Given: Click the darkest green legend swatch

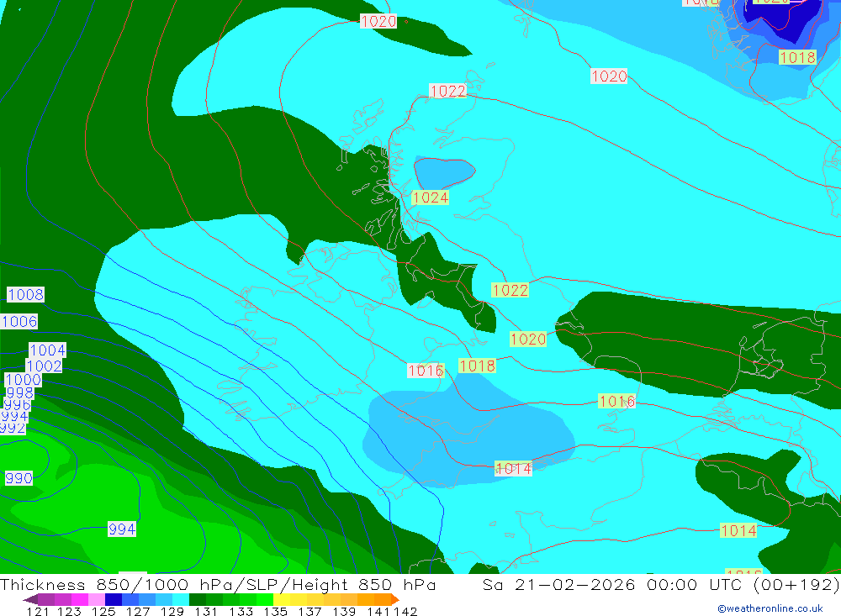Looking at the screenshot, I should [x=198, y=599].
